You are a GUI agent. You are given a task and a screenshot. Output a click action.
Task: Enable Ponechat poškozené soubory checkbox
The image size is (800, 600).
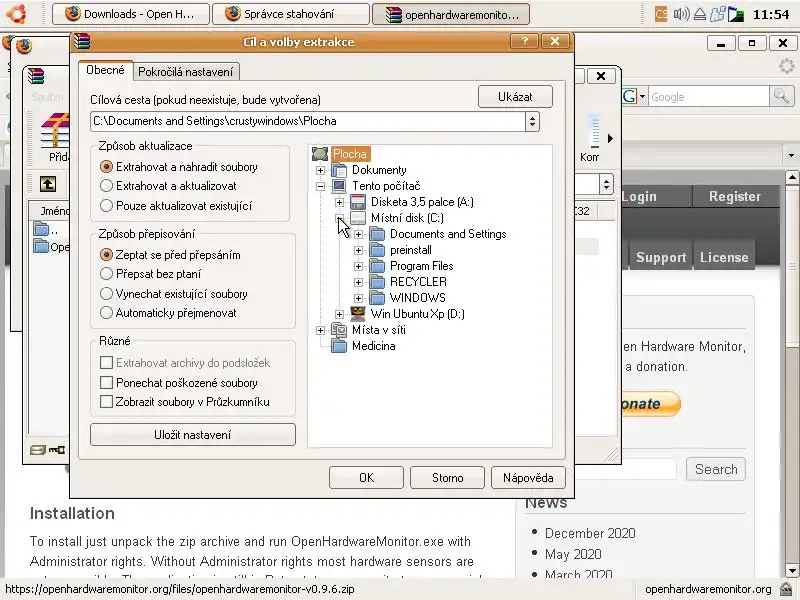(106, 383)
